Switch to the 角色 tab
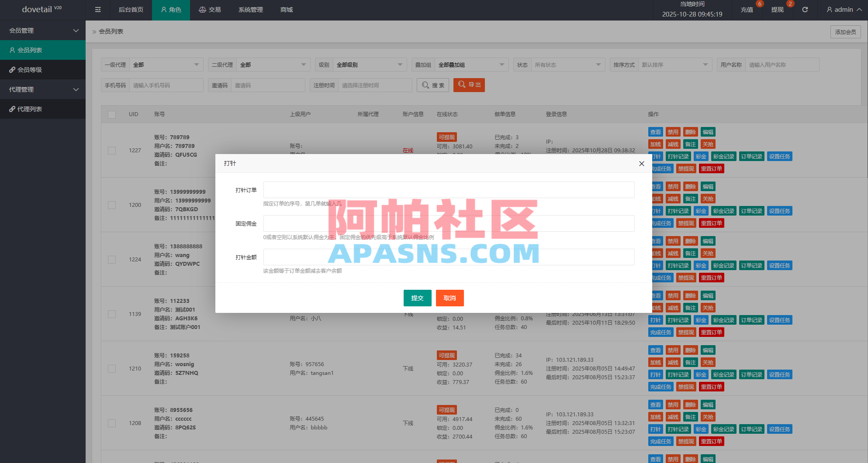Image resolution: width=868 pixels, height=463 pixels. click(x=171, y=10)
